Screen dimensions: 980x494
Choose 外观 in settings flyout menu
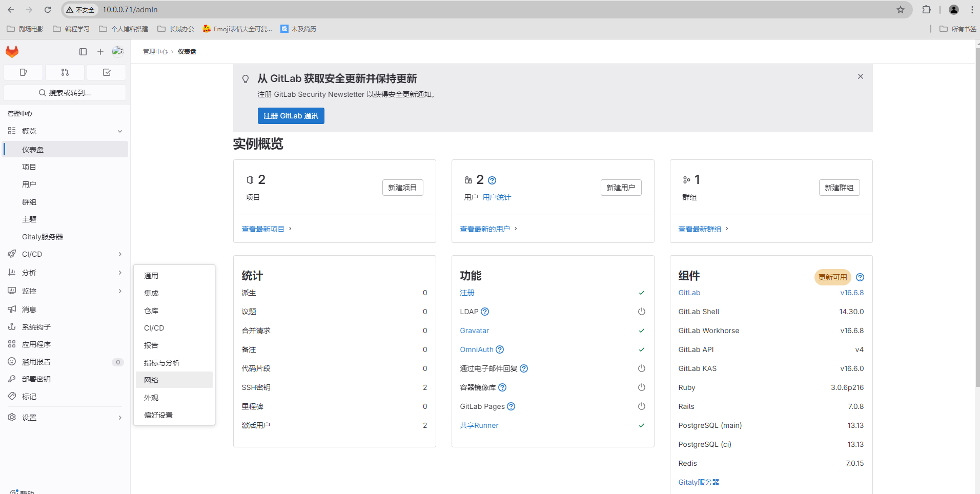(x=174, y=398)
